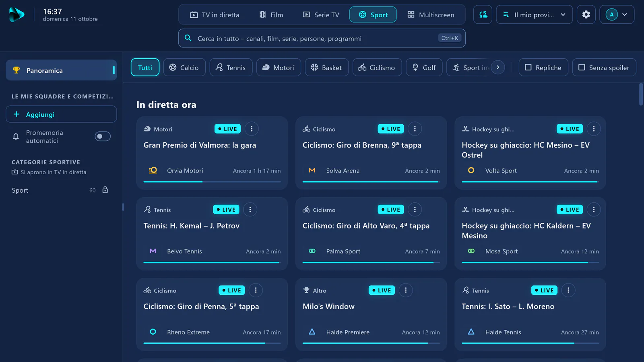
Task: Open options menu for H. Kemal – J. Petrov
Action: 250,210
